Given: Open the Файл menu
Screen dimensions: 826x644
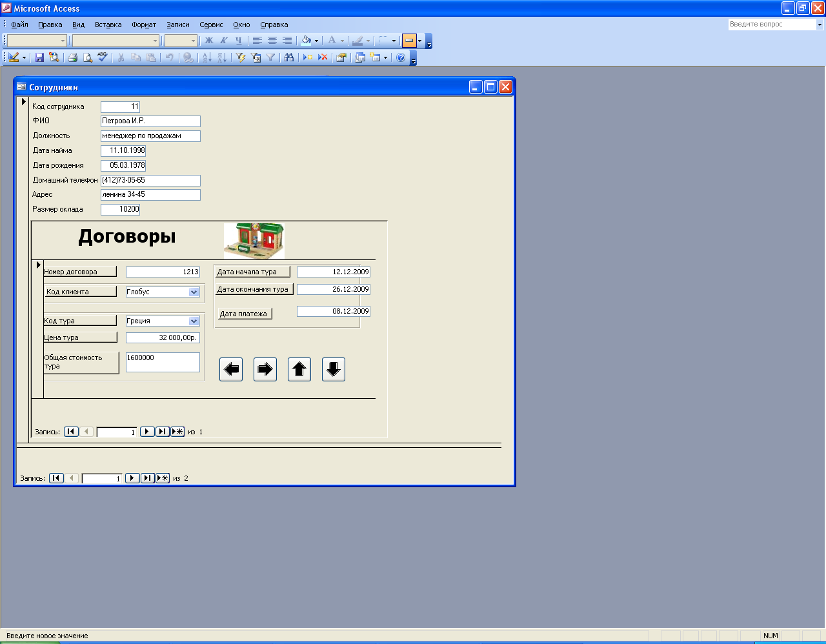Looking at the screenshot, I should point(19,25).
